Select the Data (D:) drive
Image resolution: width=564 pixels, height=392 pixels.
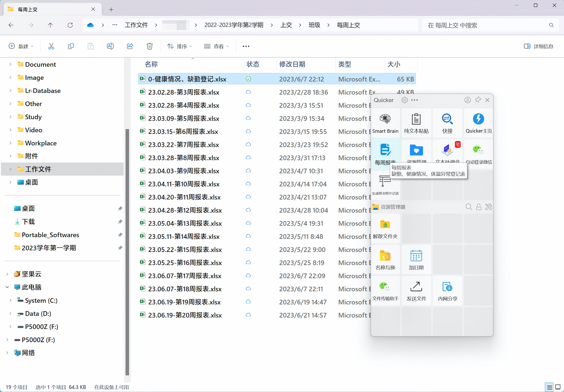tap(38, 314)
